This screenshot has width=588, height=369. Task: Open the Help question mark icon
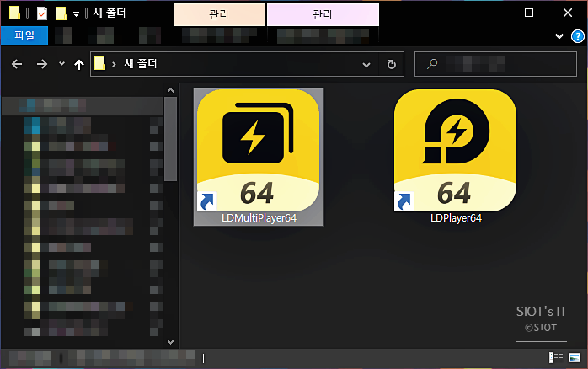578,36
